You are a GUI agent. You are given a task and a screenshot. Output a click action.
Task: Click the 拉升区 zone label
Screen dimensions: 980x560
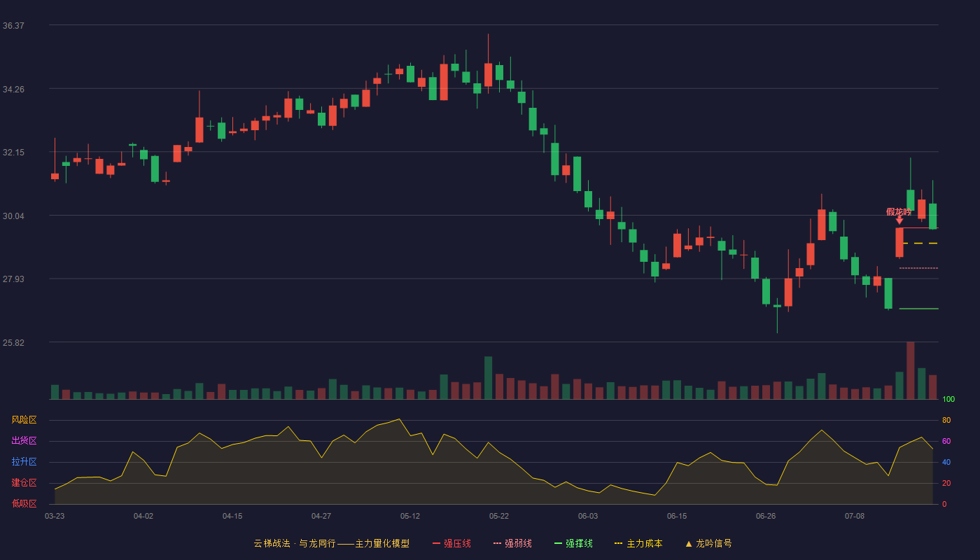24,462
